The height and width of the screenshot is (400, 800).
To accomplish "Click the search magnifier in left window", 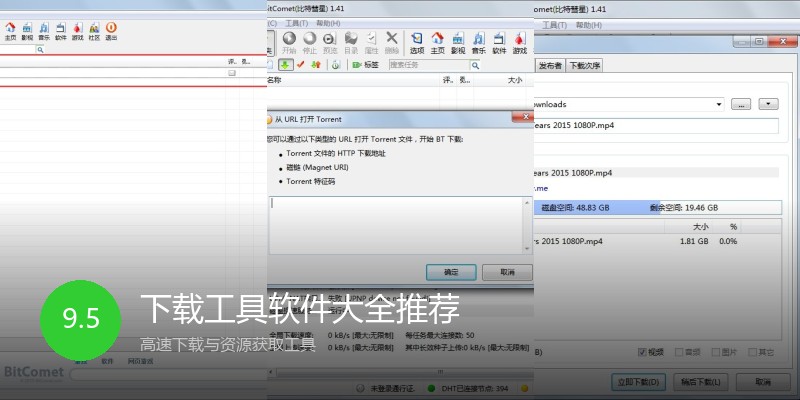I will click(x=40, y=49).
